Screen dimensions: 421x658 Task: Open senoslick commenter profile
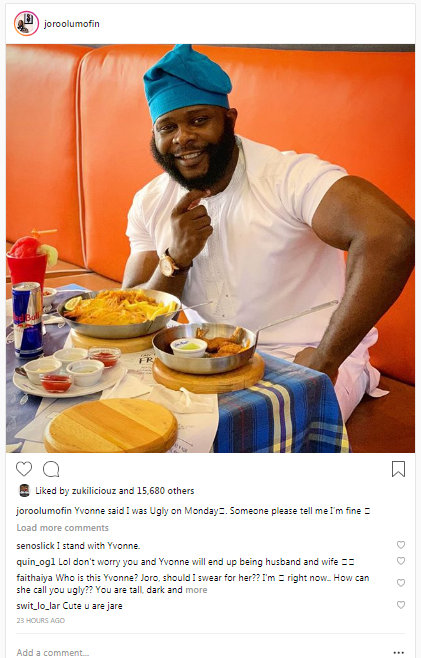(x=35, y=546)
